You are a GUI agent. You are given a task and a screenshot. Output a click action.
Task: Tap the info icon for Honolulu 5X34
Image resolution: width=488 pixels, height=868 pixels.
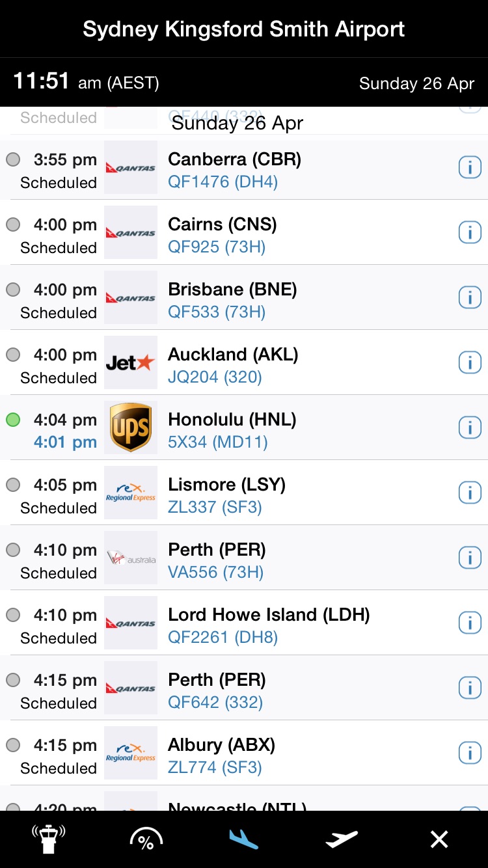point(470,427)
